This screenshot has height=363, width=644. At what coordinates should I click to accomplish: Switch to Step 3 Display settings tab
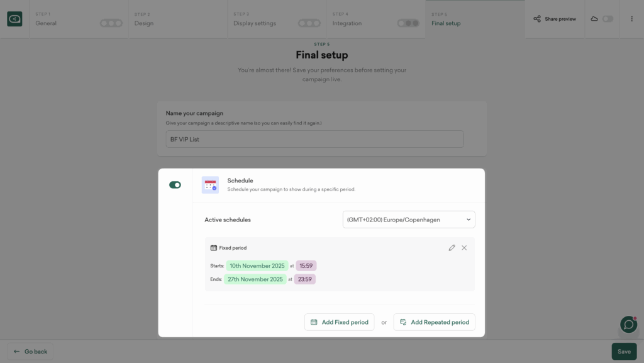277,20
